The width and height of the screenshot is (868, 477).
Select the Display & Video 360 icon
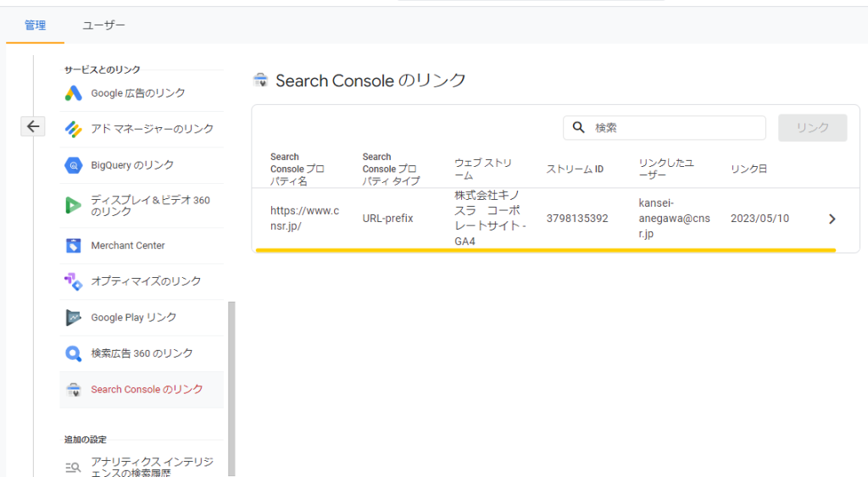tap(73, 205)
